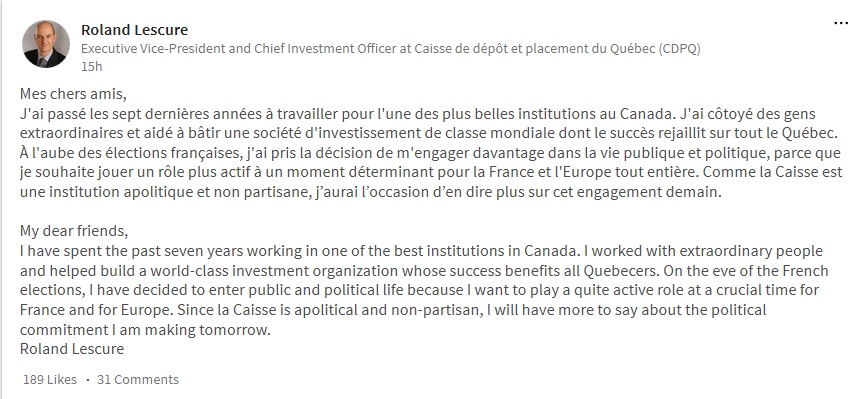This screenshot has width=866, height=399.
Task: Click the line starting "une institution apolitique"
Action: point(371,192)
